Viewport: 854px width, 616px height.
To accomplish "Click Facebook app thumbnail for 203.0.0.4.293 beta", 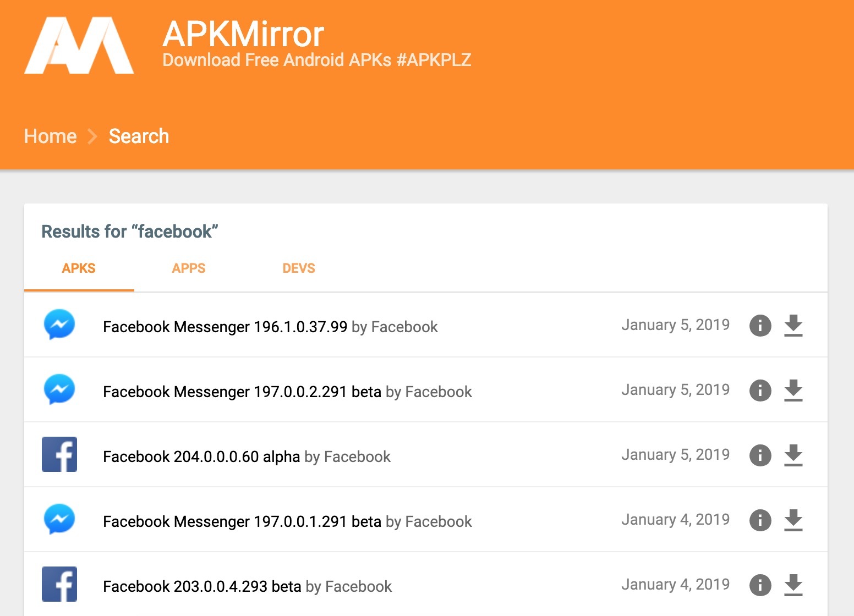I will 59,584.
